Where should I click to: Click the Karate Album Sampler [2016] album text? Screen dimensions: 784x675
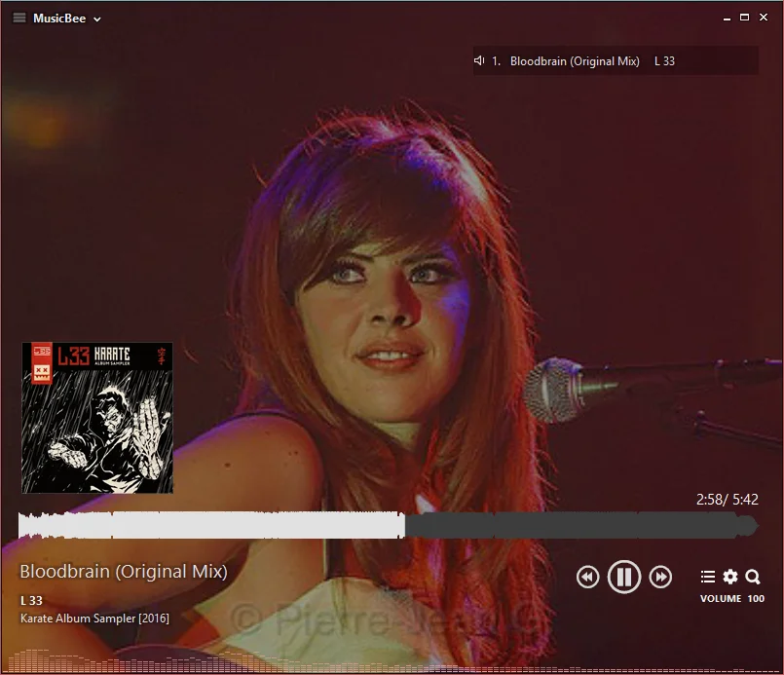94,618
